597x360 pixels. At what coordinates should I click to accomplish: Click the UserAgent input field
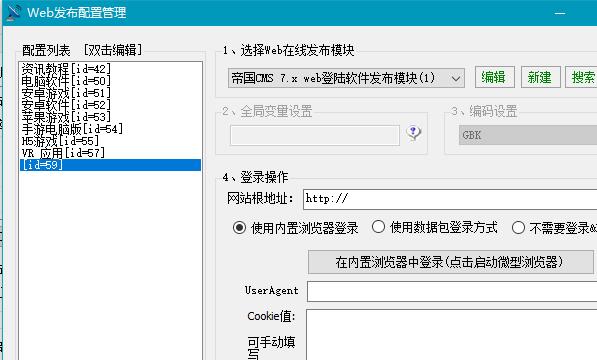coord(452,291)
